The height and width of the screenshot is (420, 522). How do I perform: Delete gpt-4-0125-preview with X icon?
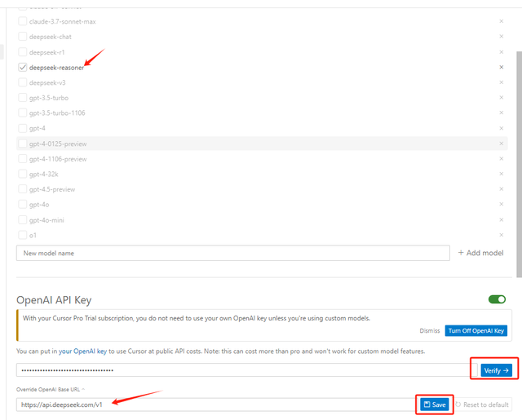502,144
